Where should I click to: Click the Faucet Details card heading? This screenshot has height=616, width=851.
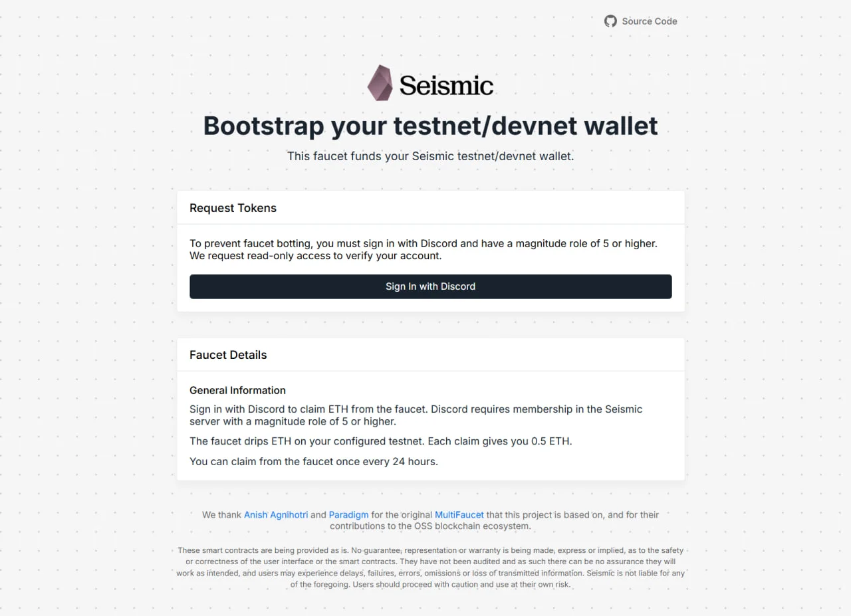pyautogui.click(x=228, y=355)
